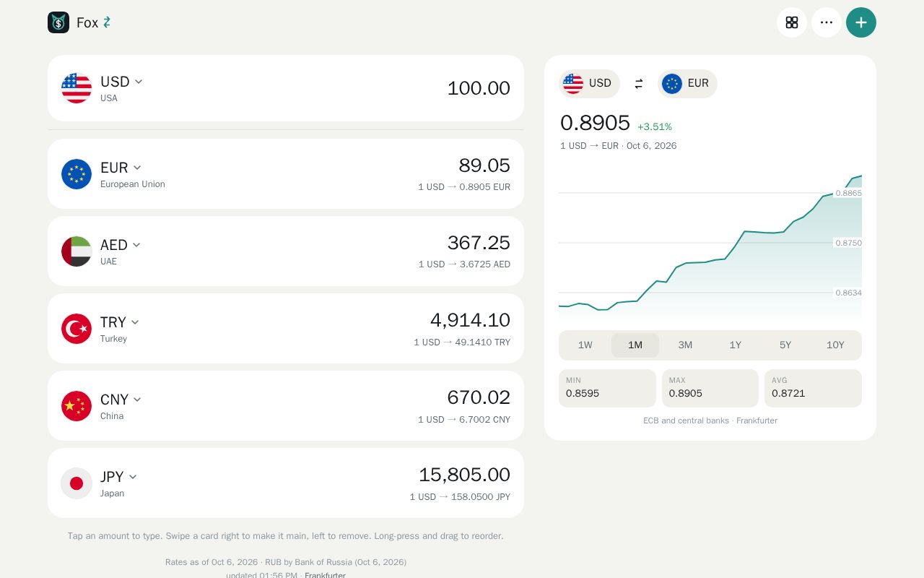Select the 10Y chart range tab

(x=835, y=345)
